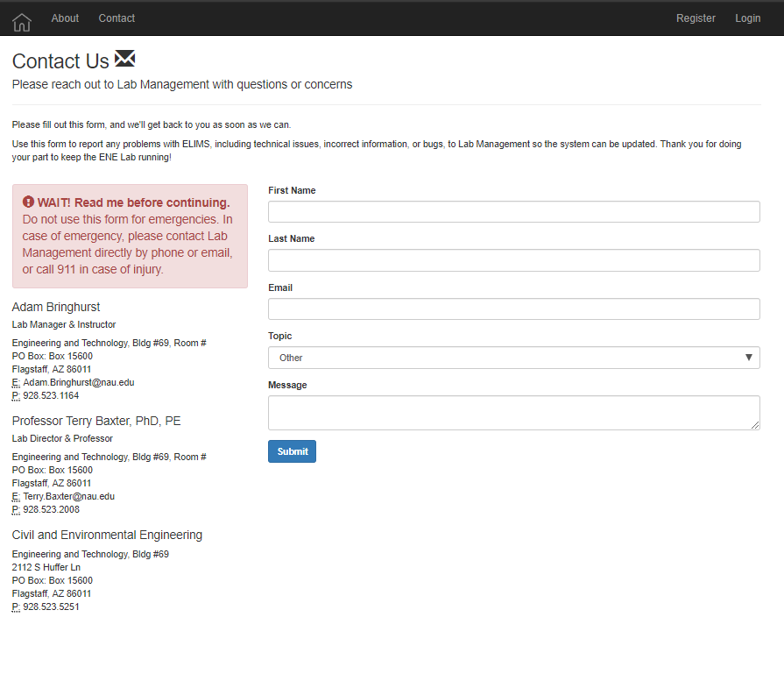This screenshot has height=674, width=784.
Task: Click the envelope icon beside Contact Us
Action: click(x=125, y=59)
